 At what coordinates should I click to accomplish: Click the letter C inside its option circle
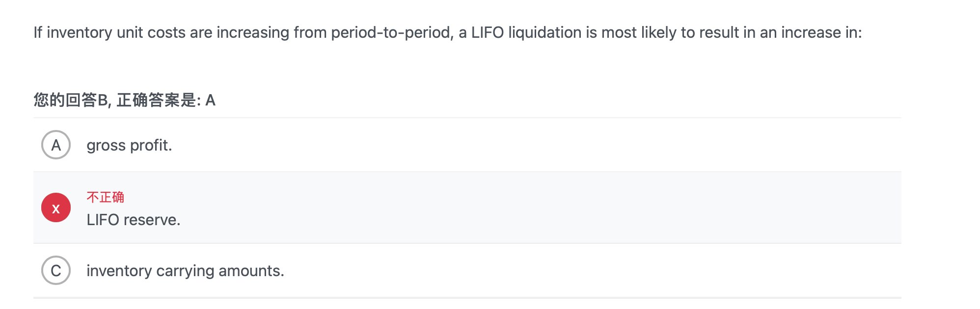click(x=56, y=271)
